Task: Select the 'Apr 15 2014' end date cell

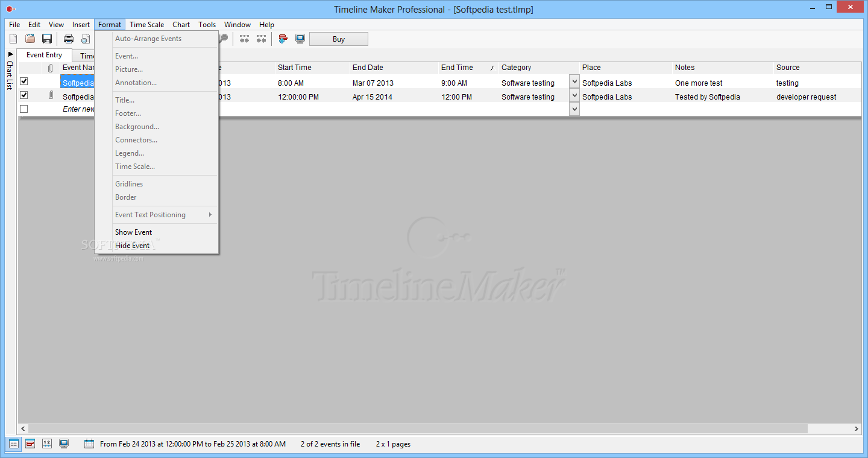Action: coord(394,97)
